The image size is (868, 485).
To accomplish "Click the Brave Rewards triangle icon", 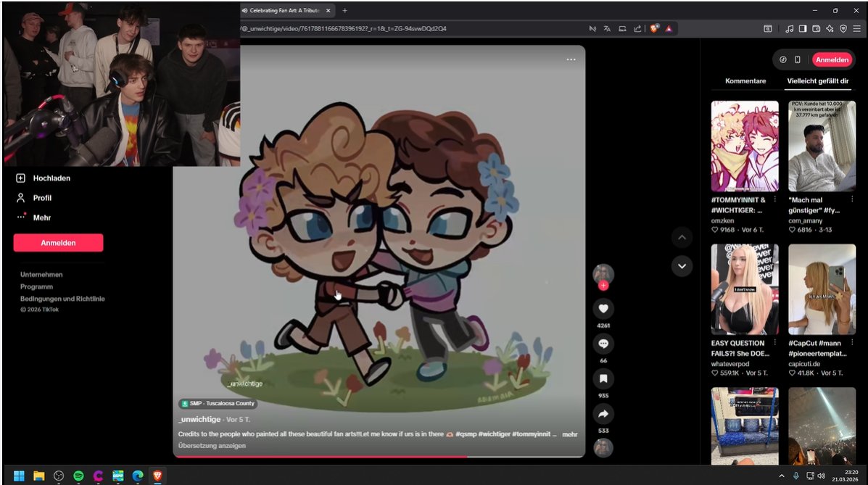I will point(669,28).
